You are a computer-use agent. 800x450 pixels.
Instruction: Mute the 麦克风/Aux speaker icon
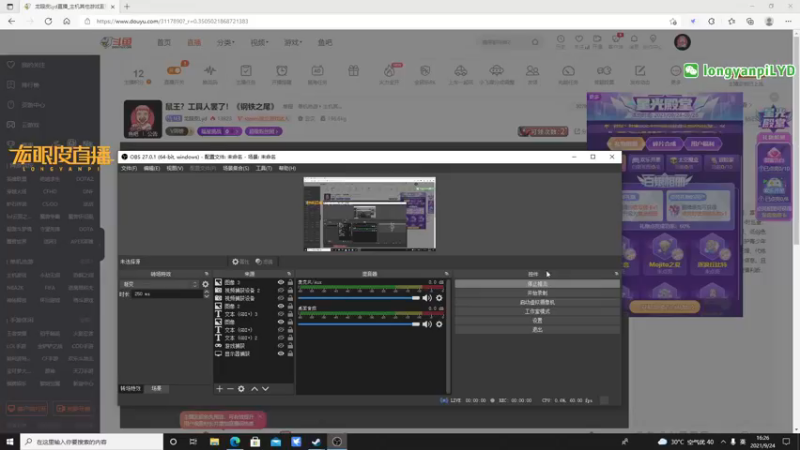pyautogui.click(x=427, y=298)
